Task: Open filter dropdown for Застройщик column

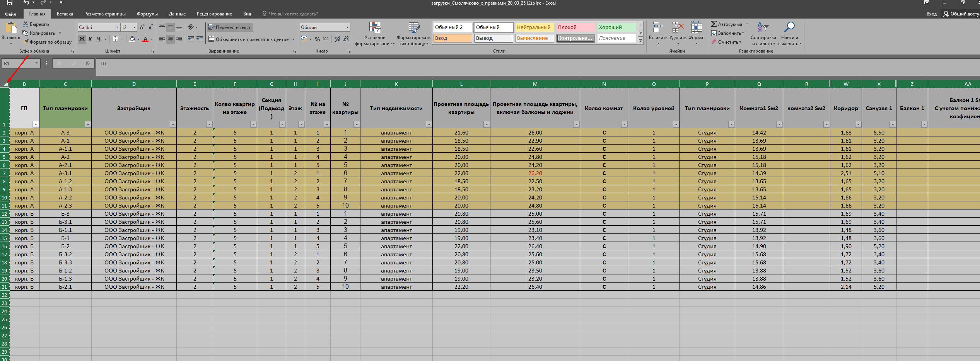Action: tap(173, 124)
